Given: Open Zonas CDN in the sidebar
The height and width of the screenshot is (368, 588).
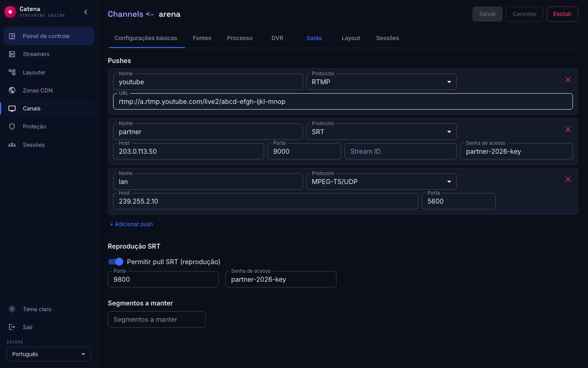Looking at the screenshot, I should click(49, 90).
